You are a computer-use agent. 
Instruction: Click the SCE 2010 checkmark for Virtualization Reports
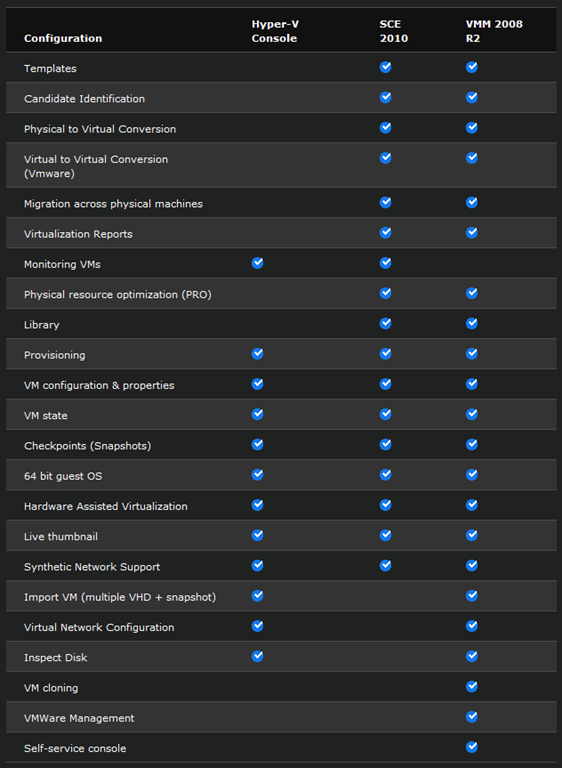point(386,233)
